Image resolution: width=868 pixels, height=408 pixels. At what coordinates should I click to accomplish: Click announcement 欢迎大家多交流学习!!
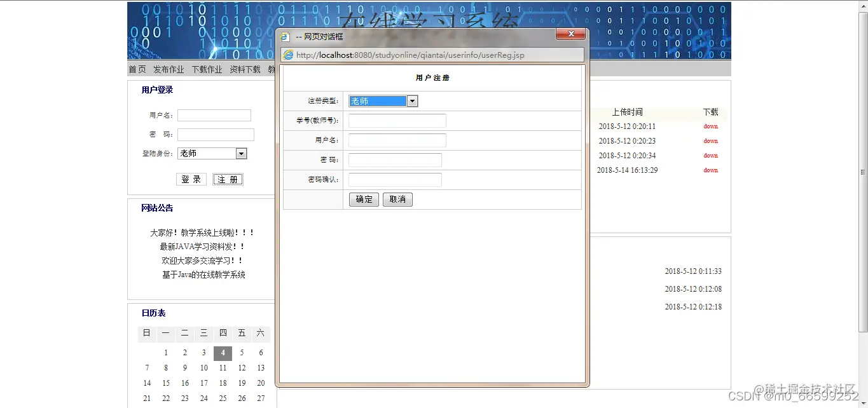[x=203, y=261]
